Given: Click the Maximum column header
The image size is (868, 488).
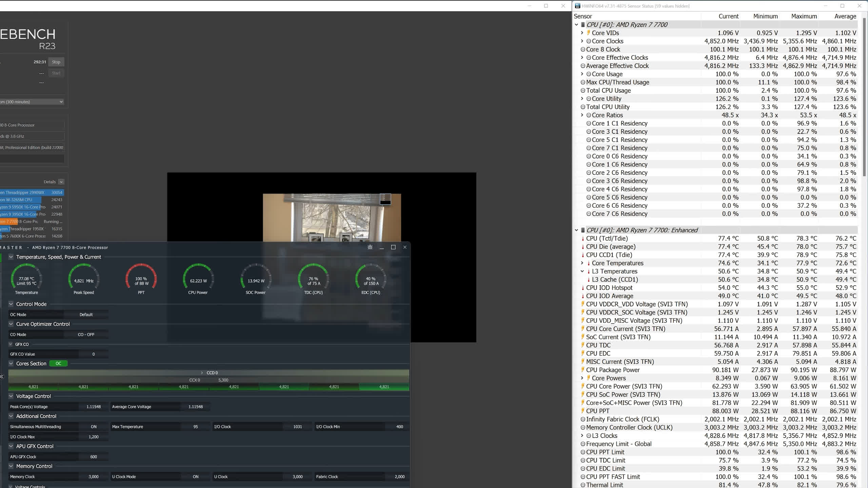Looking at the screenshot, I should pyautogui.click(x=804, y=16).
